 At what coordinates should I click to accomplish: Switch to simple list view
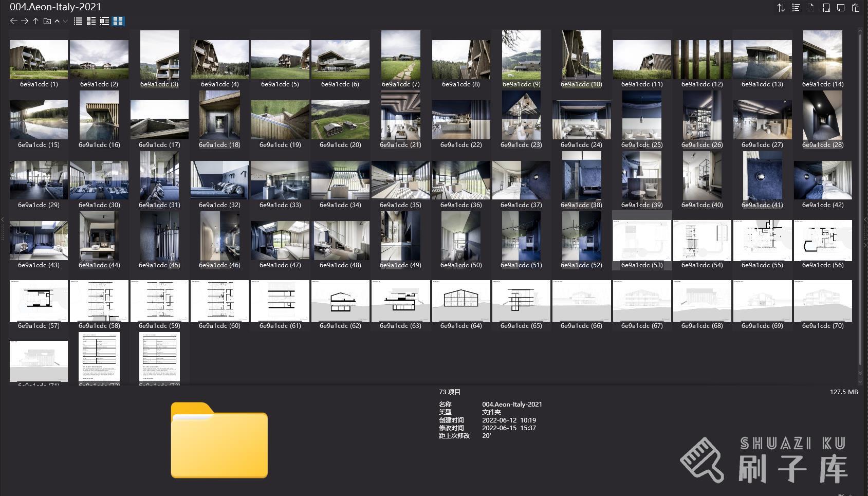pyautogui.click(x=78, y=21)
